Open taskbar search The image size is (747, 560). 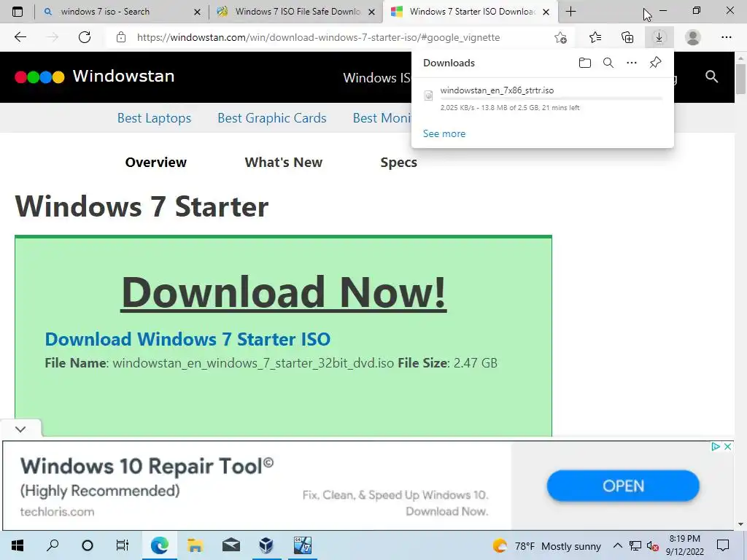pos(53,545)
